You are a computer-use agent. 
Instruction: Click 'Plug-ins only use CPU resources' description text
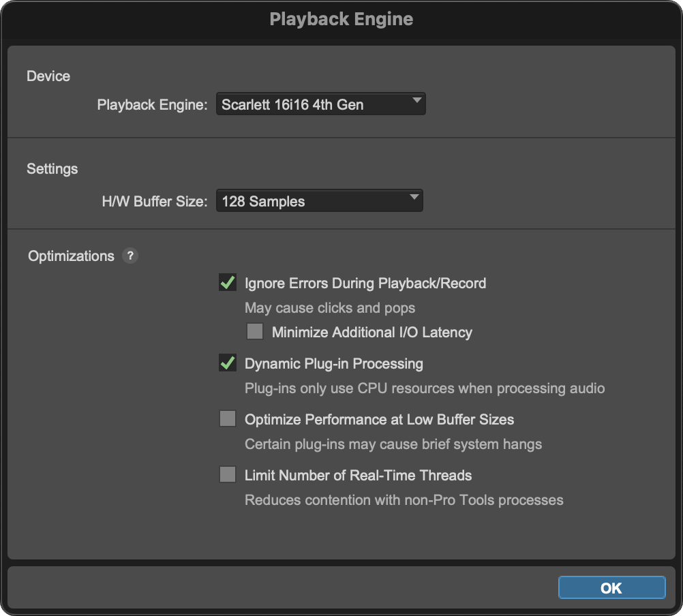coord(425,388)
